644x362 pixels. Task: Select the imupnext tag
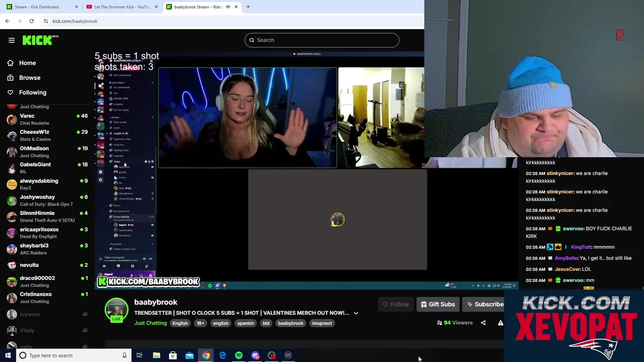click(x=322, y=323)
